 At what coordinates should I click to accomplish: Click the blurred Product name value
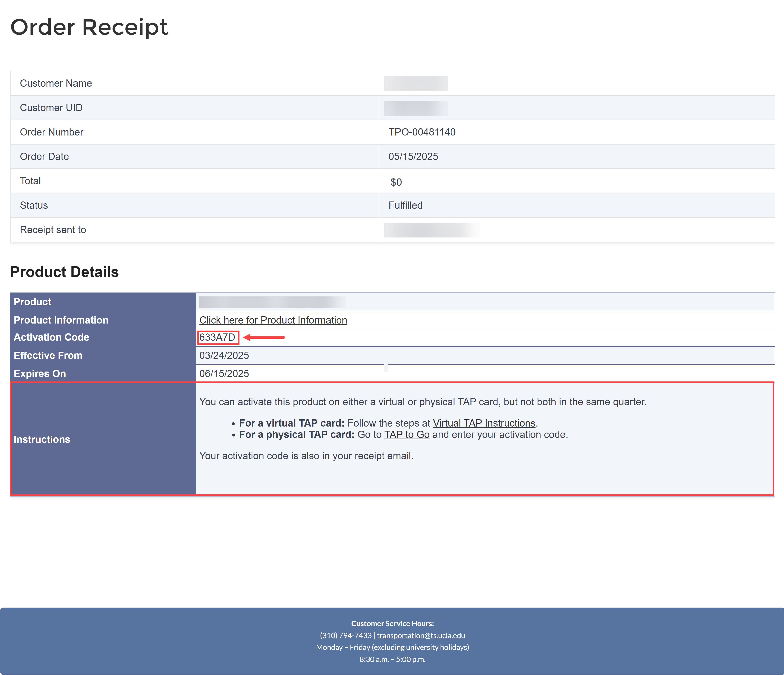(x=272, y=302)
